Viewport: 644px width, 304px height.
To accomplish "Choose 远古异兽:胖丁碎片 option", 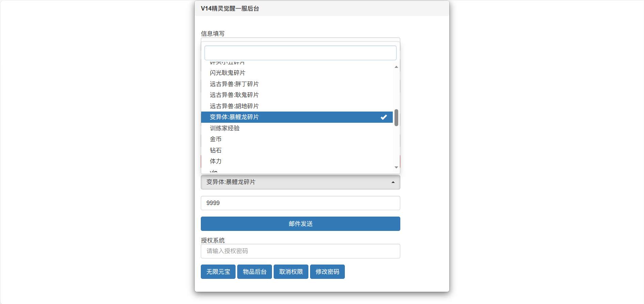I will coord(234,84).
